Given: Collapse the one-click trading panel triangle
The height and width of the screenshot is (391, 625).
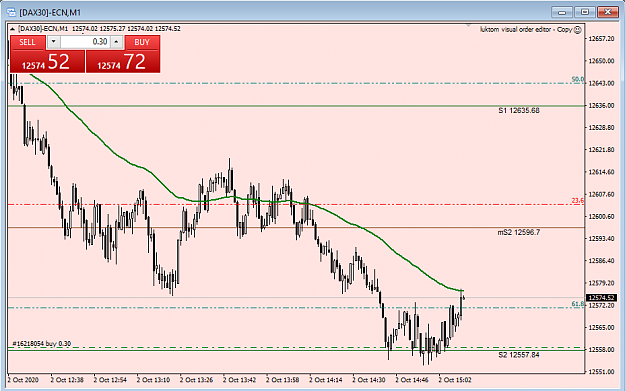Looking at the screenshot, I should (x=12, y=29).
